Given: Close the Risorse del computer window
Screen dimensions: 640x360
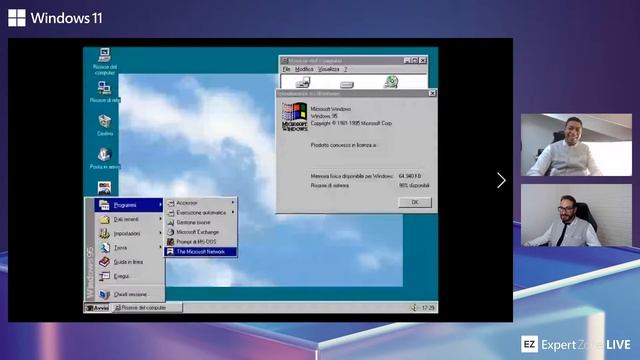Looking at the screenshot, I should point(423,60).
